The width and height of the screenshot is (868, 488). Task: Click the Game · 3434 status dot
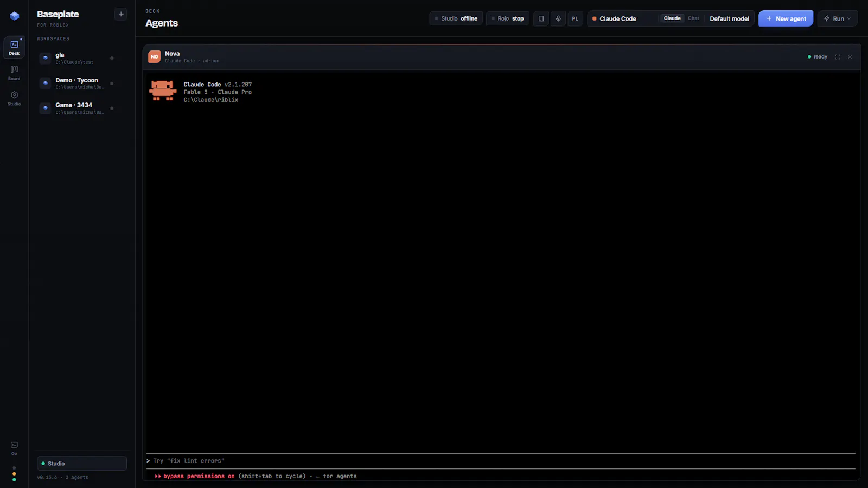pos(112,108)
